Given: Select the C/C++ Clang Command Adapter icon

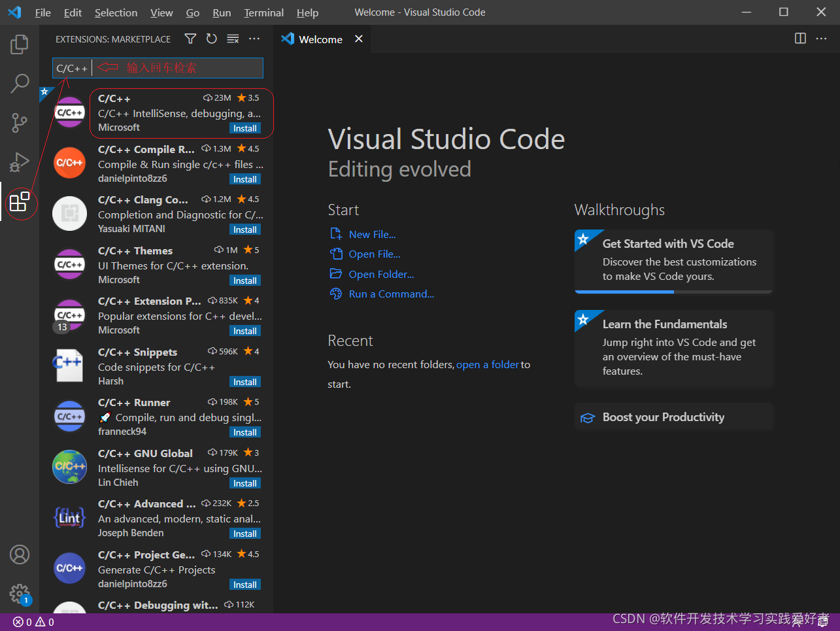Looking at the screenshot, I should [69, 214].
